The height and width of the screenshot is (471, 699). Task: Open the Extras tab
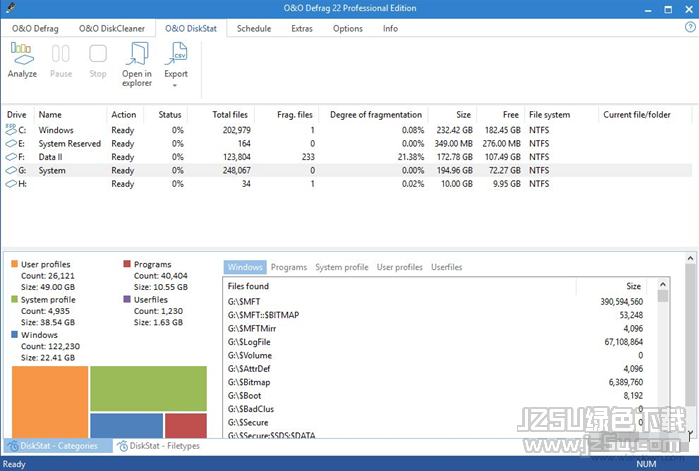[302, 29]
